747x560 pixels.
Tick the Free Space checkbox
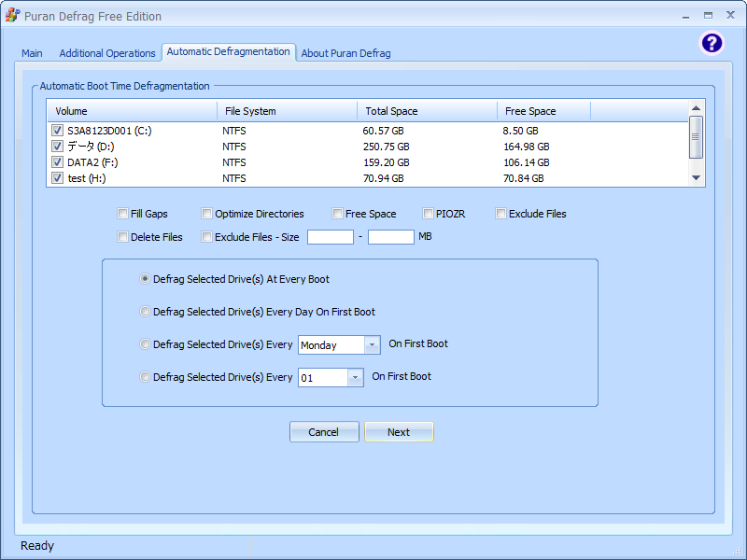click(337, 214)
